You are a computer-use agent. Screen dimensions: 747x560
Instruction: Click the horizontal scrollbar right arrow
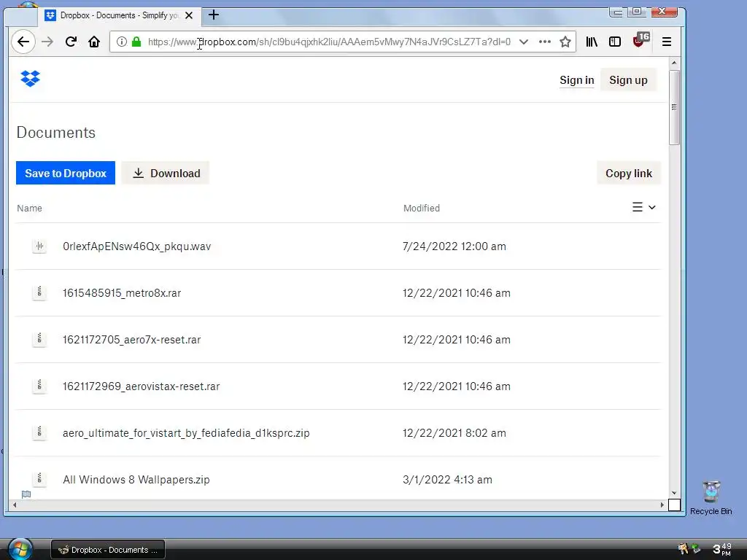(x=662, y=505)
